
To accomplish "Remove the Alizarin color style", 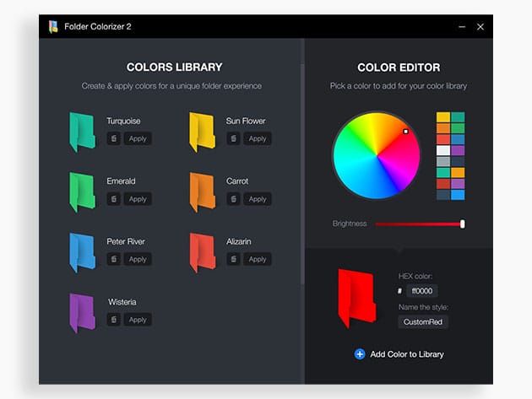I will pyautogui.click(x=233, y=259).
